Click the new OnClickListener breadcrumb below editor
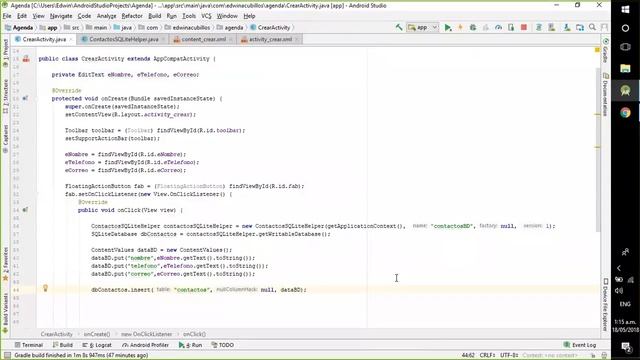The height and width of the screenshot is (360, 640). click(x=147, y=334)
